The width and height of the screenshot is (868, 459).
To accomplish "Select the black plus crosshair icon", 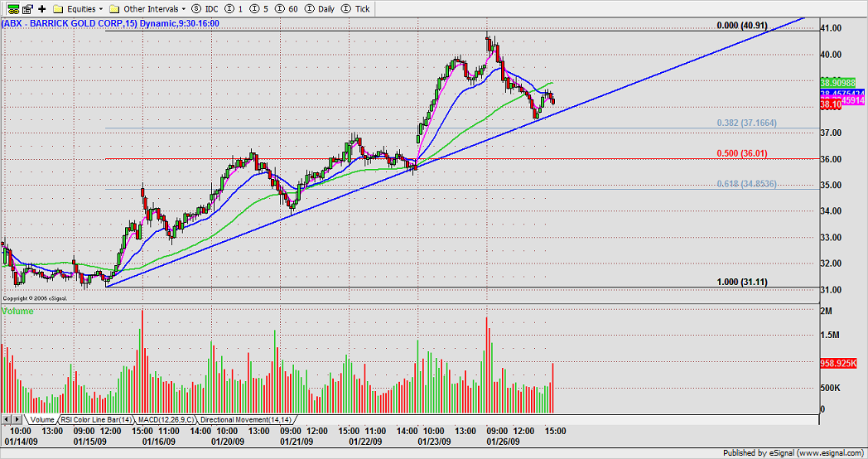I will [41, 9].
